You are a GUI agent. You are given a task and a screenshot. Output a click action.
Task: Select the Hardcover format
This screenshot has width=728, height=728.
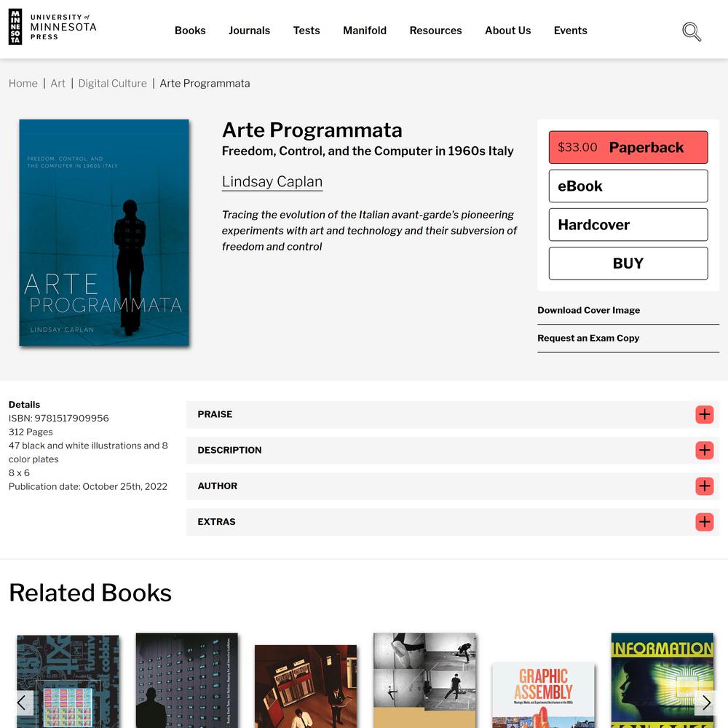coord(628,225)
